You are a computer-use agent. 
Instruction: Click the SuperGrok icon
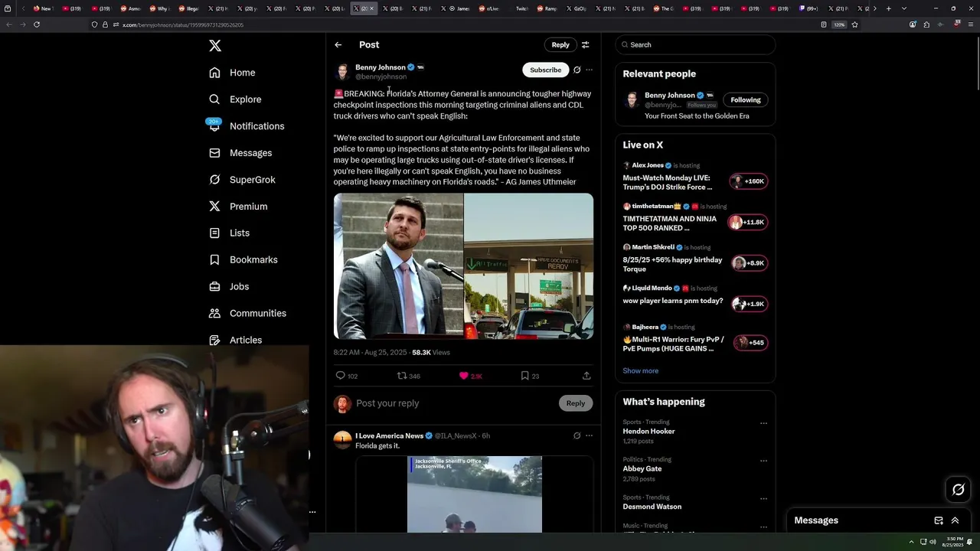pyautogui.click(x=214, y=180)
